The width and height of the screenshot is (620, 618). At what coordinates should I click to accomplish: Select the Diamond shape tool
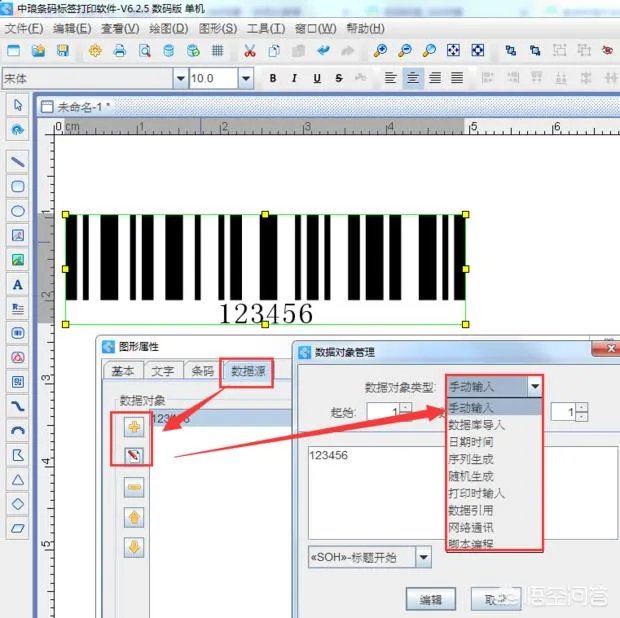[18, 504]
